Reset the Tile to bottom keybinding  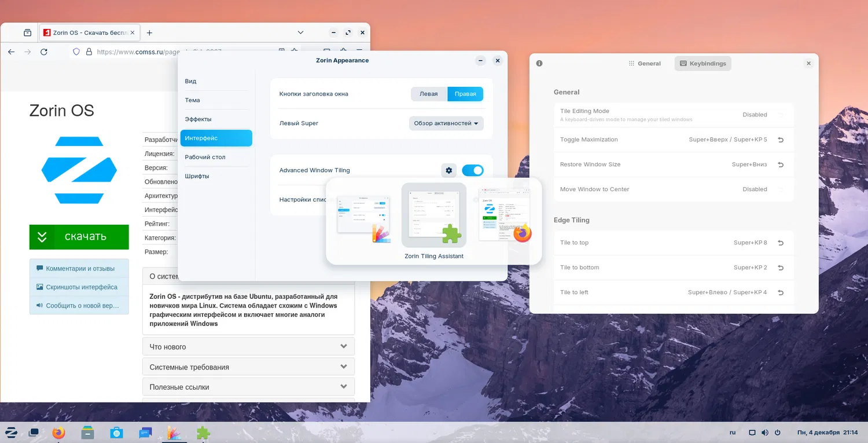pos(781,268)
